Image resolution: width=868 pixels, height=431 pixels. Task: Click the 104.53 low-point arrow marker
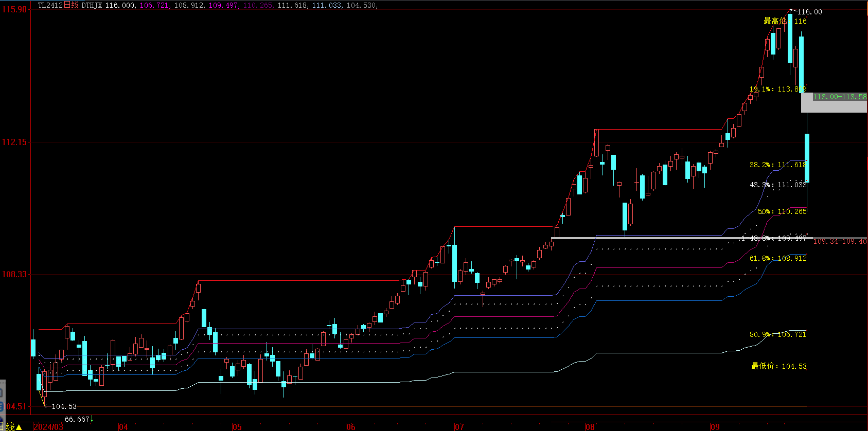click(x=61, y=406)
